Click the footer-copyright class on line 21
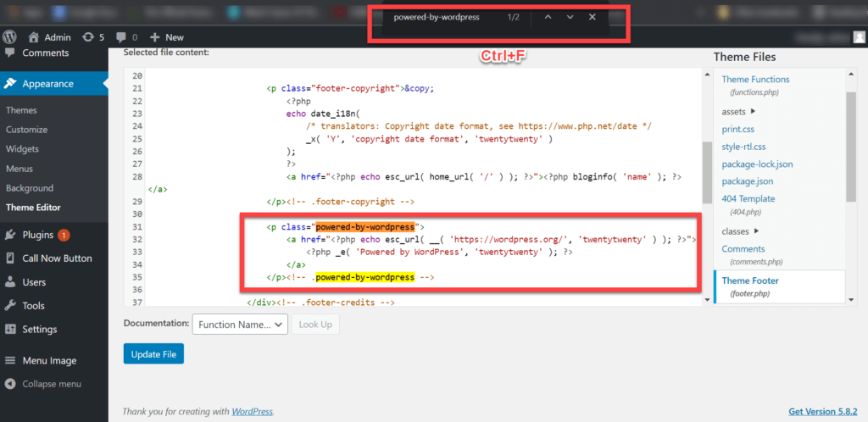868x422 pixels. (x=357, y=88)
